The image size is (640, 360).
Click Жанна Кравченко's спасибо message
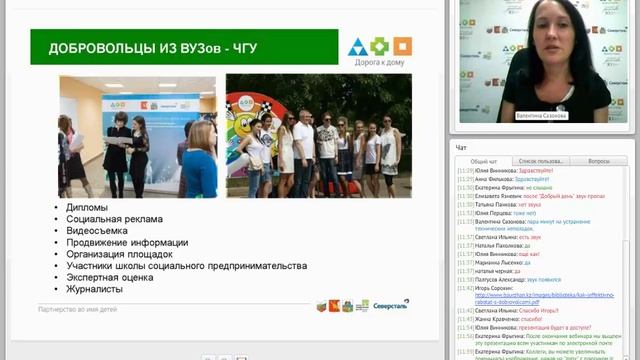pos(500,319)
